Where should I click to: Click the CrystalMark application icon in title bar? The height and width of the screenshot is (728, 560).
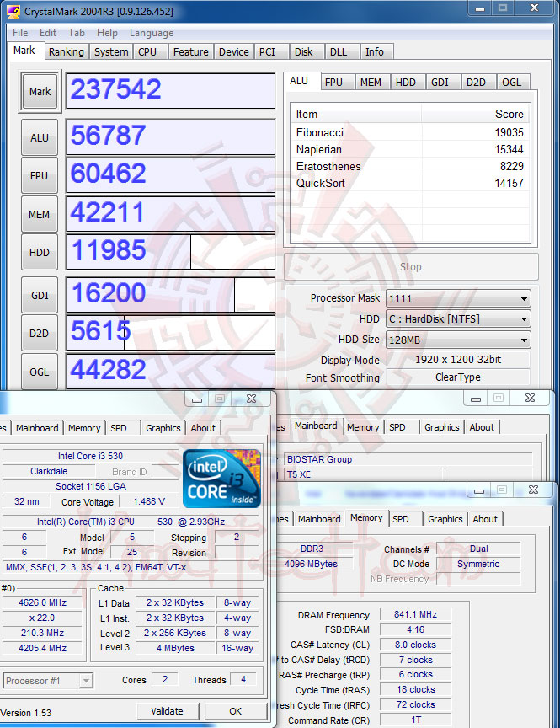(x=13, y=11)
